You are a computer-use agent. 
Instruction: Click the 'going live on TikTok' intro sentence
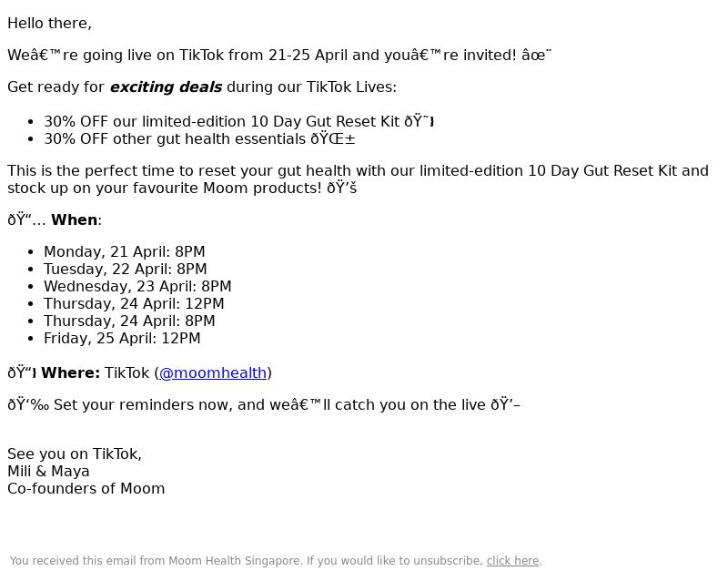[x=279, y=56]
